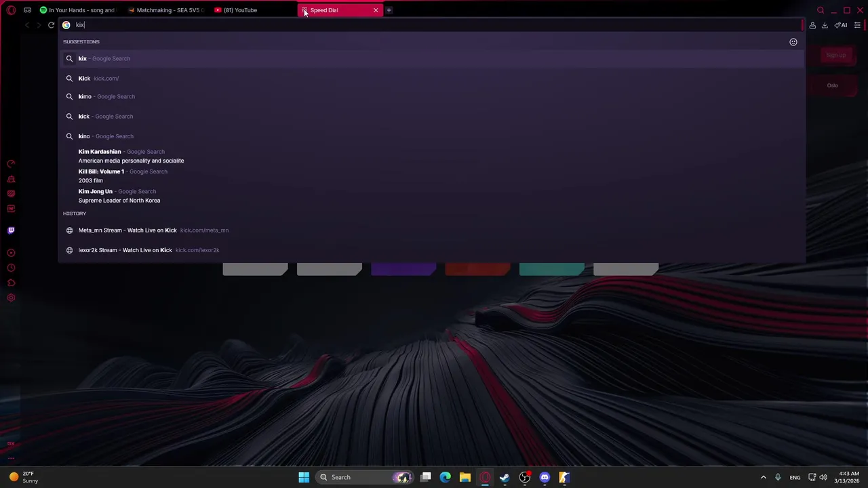The image size is (868, 488).
Task: Open Discord from the taskbar
Action: [545, 477]
